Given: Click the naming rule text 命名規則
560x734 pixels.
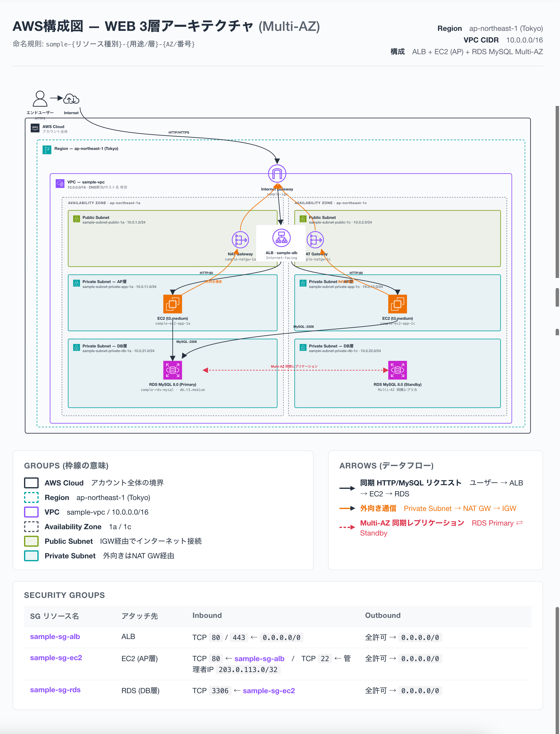Looking at the screenshot, I should (104, 44).
